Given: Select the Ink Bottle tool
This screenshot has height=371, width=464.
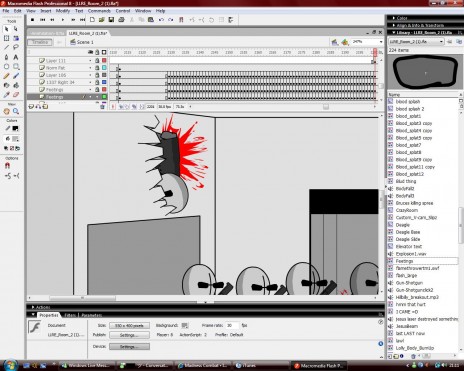Looking at the screenshot, I should pyautogui.click(x=6, y=85).
